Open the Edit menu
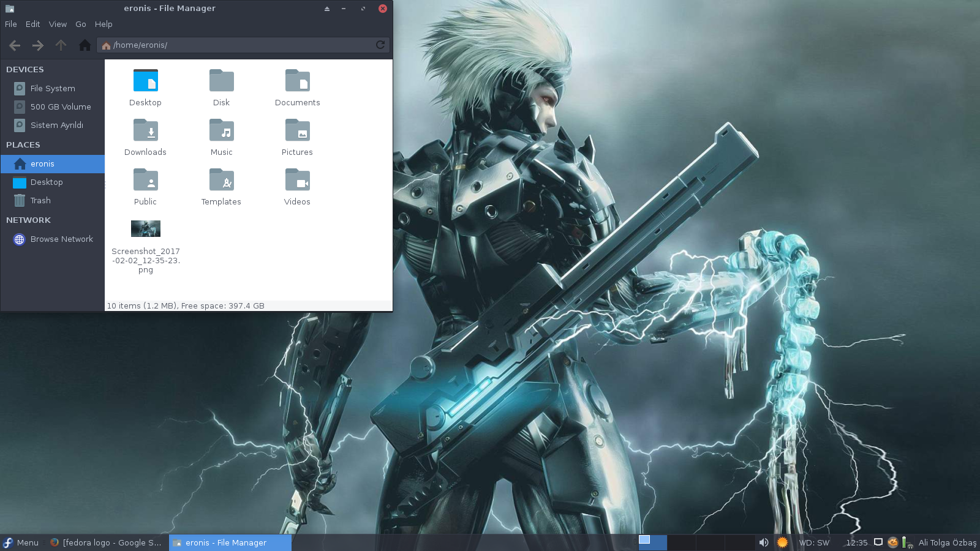 (33, 24)
